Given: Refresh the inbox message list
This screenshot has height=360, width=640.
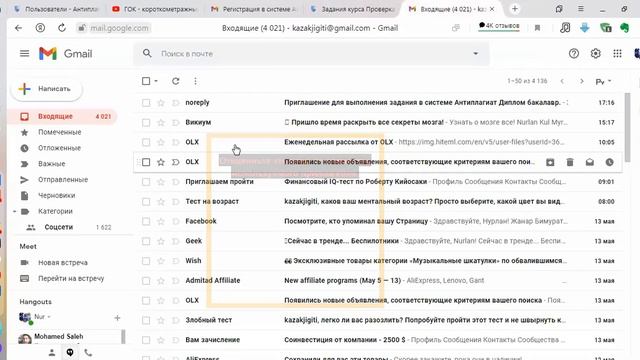Looking at the screenshot, I should pos(176,81).
